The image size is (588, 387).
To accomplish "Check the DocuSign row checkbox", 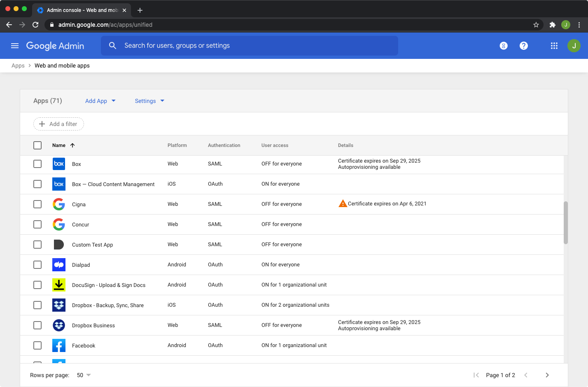I will pyautogui.click(x=37, y=285).
